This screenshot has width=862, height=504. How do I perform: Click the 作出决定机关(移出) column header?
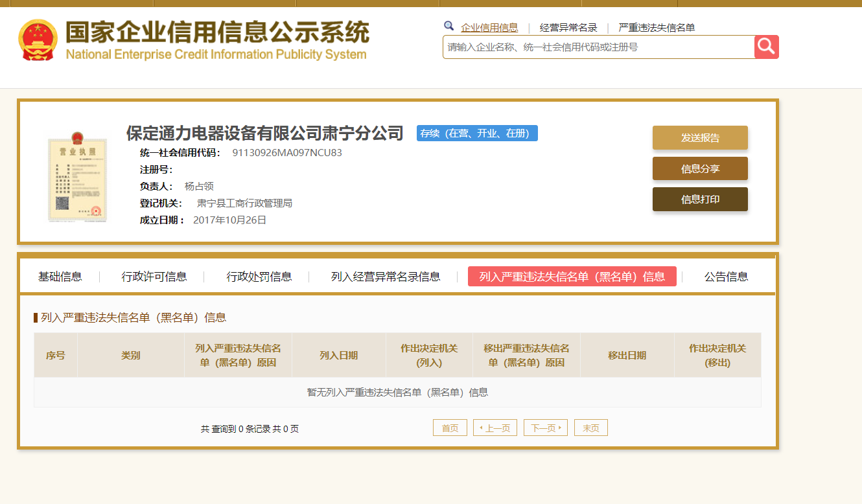[x=717, y=355]
